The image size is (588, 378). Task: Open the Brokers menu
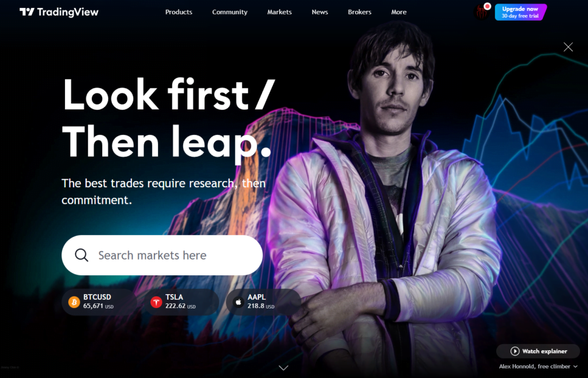pos(359,12)
